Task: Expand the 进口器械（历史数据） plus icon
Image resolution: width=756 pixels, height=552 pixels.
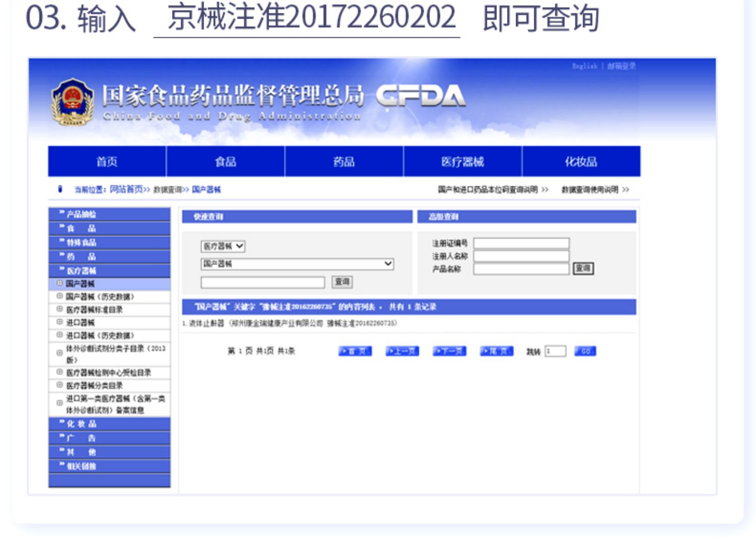Action: point(59,334)
